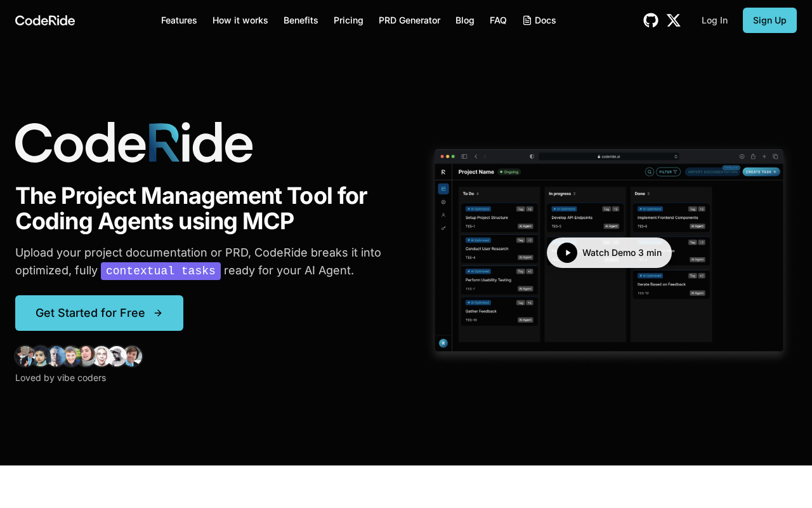Click the Ongoing status badge in demo
Image resolution: width=812 pixels, height=508 pixels.
pos(509,171)
